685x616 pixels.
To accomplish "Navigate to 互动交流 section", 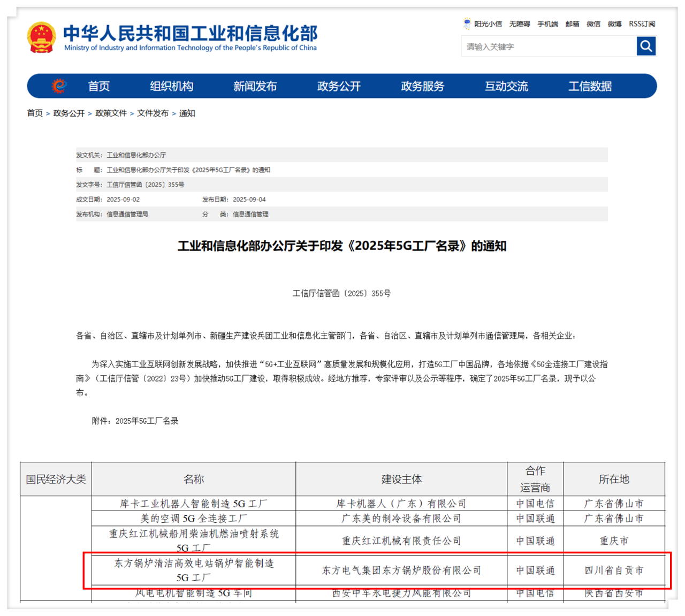I will tap(506, 86).
